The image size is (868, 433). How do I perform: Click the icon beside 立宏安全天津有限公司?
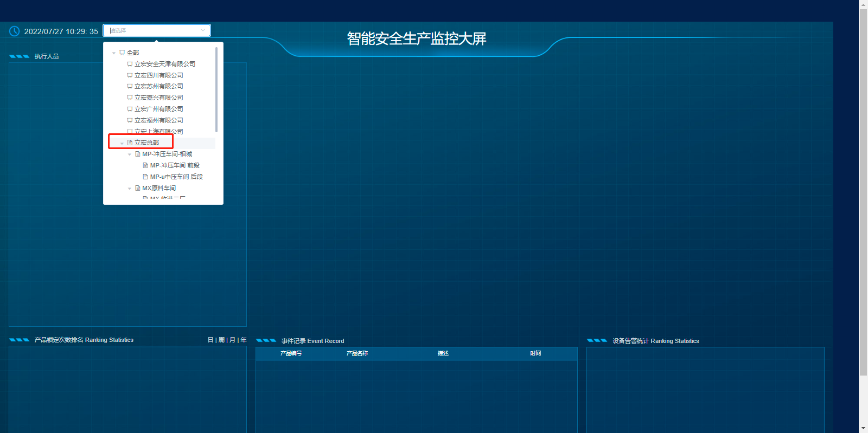tap(130, 64)
